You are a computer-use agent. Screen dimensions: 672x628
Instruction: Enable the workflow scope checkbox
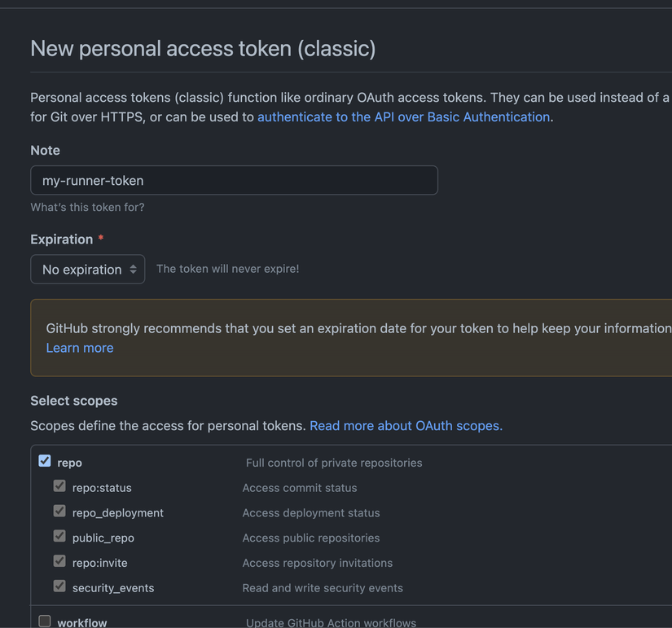tap(45, 621)
